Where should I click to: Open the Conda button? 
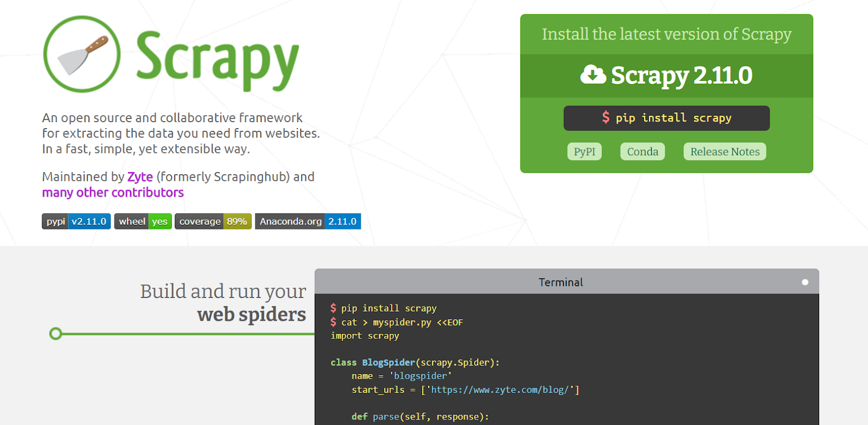642,151
